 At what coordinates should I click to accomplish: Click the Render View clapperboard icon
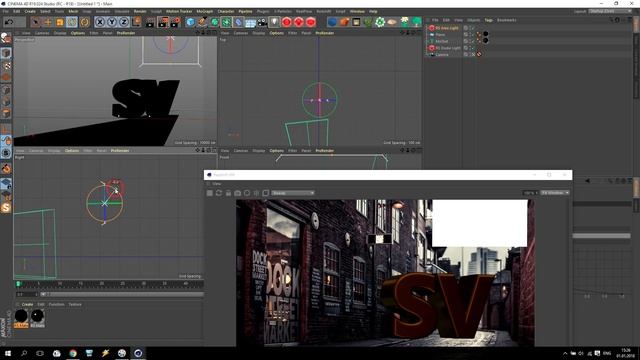tap(150, 22)
